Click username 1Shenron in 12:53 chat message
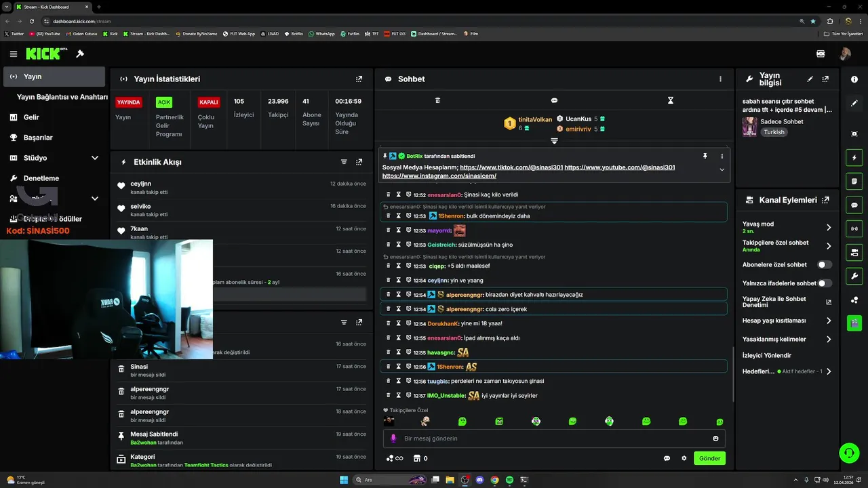868x488 pixels. (450, 216)
